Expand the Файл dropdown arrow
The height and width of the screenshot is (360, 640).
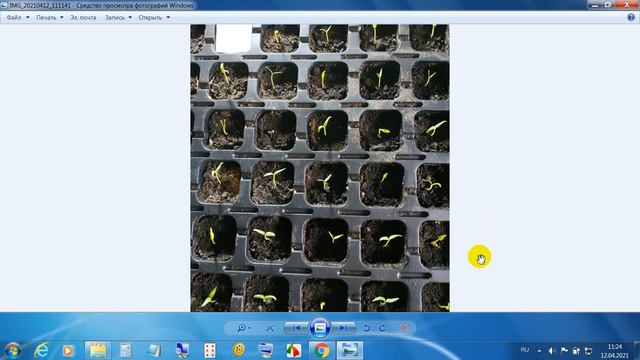pos(28,18)
